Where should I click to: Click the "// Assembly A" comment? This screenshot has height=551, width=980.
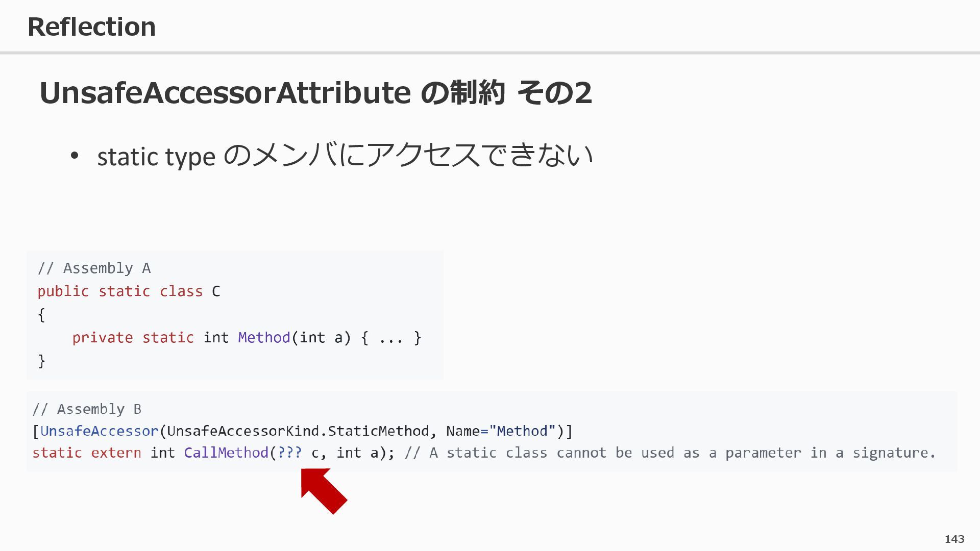[94, 268]
